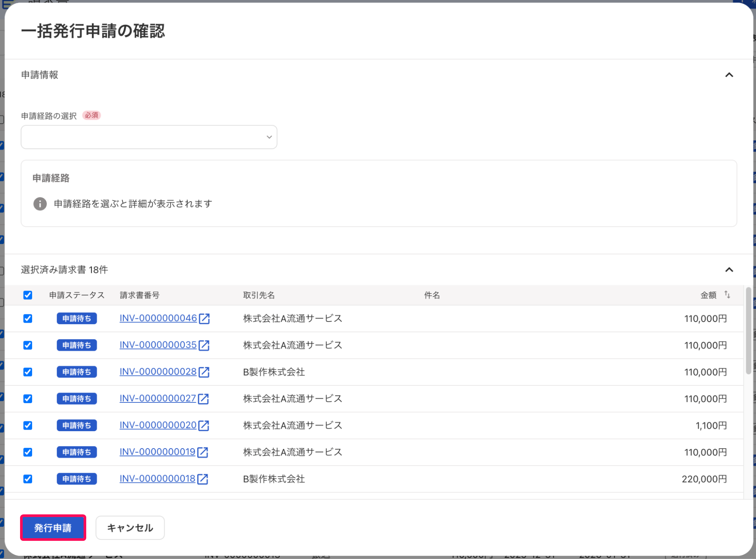
Task: Click 申請待ち badge in INV-0000000028 row
Action: pos(77,372)
